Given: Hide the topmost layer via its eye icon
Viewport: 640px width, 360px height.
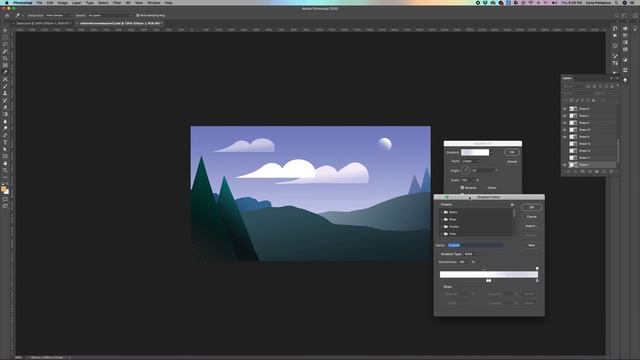Looking at the screenshot, I should pos(565,109).
